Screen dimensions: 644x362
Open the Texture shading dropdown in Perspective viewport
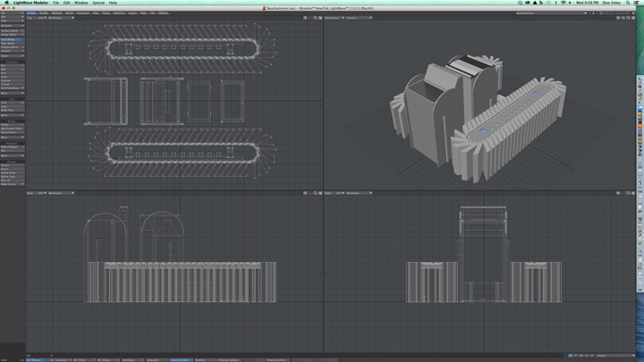tap(358, 18)
